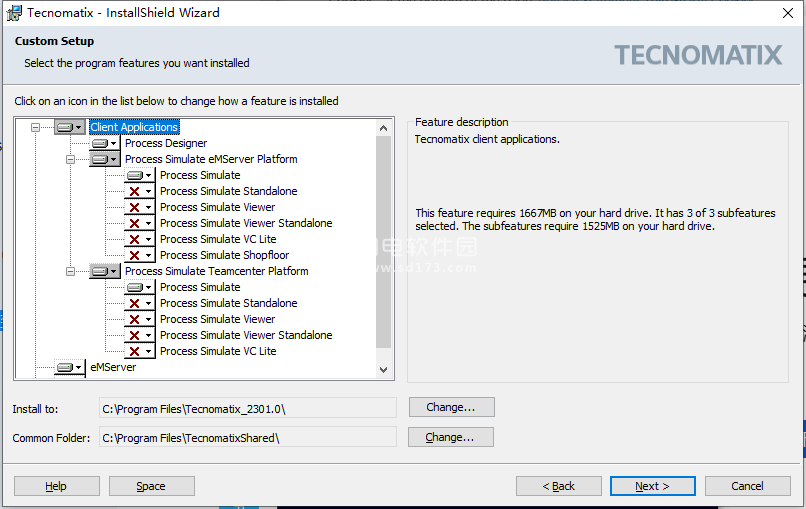Screen dimensions: 806x509
Task: Open install option for Process Simulate Teamcenter Platform
Action: click(105, 271)
